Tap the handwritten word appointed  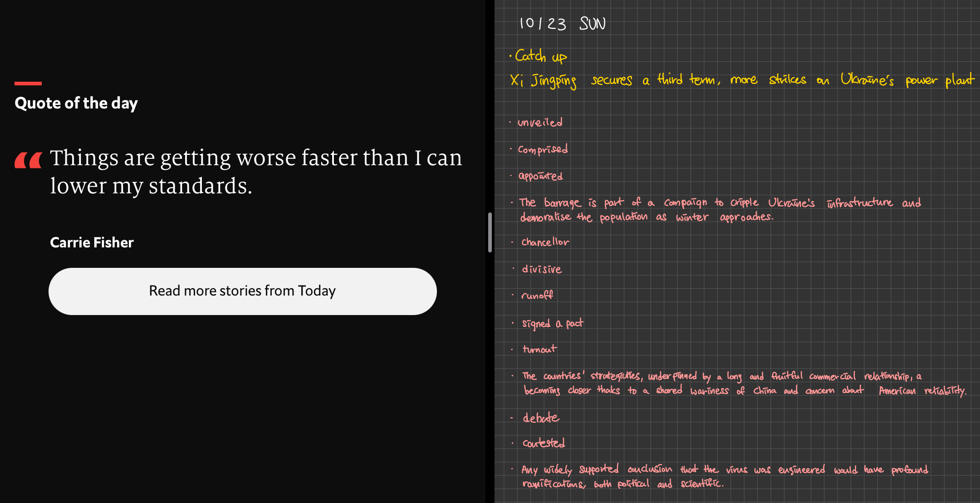[540, 176]
